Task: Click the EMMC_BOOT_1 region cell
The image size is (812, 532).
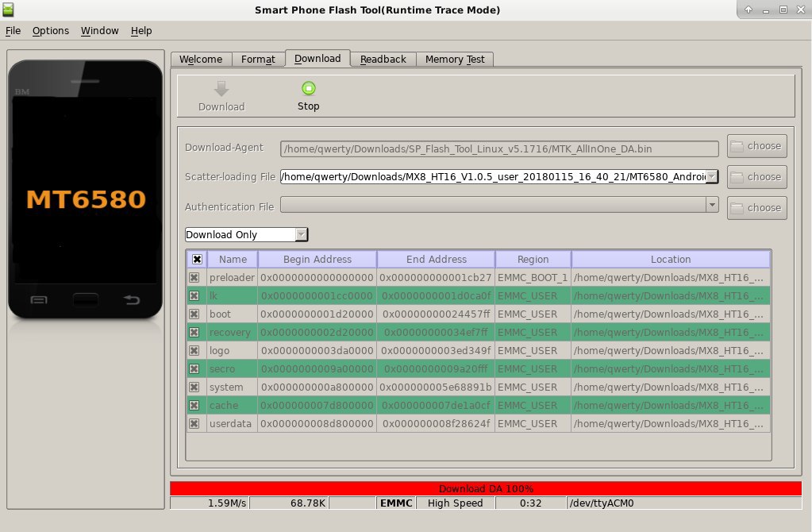Action: (533, 278)
